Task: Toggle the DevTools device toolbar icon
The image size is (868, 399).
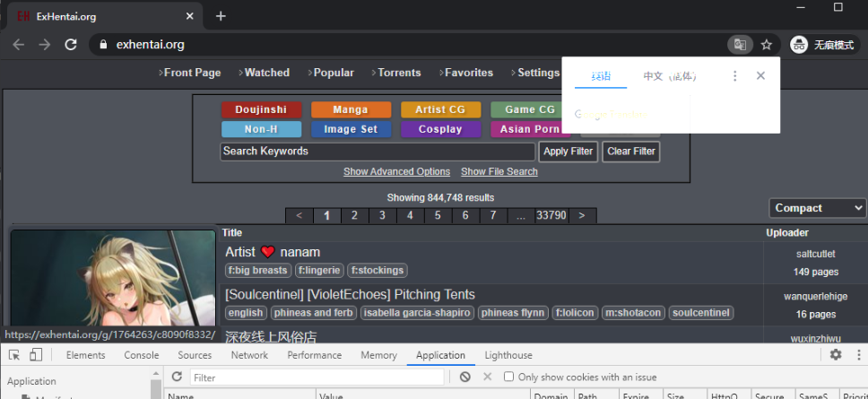Action: [x=36, y=355]
